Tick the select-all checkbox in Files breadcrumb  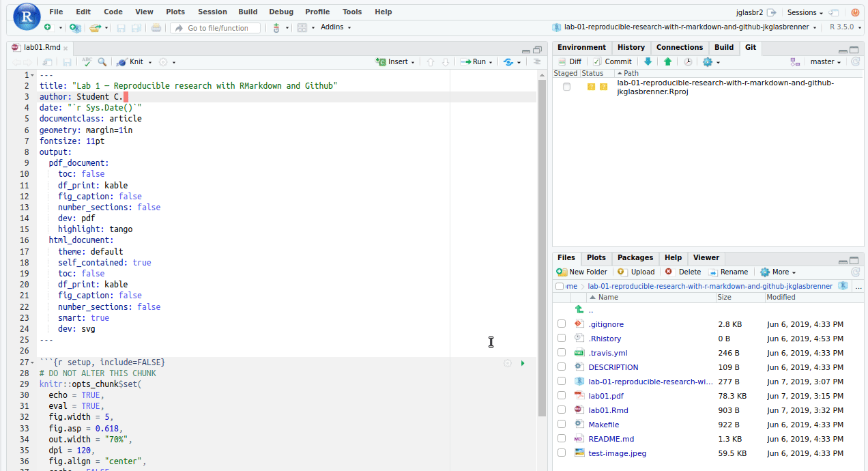560,287
